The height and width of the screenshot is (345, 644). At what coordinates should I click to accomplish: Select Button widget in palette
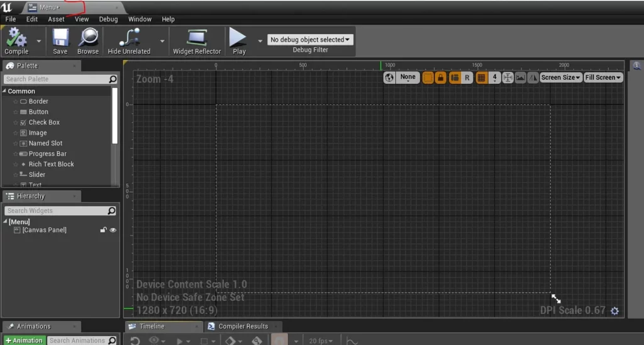coord(38,112)
